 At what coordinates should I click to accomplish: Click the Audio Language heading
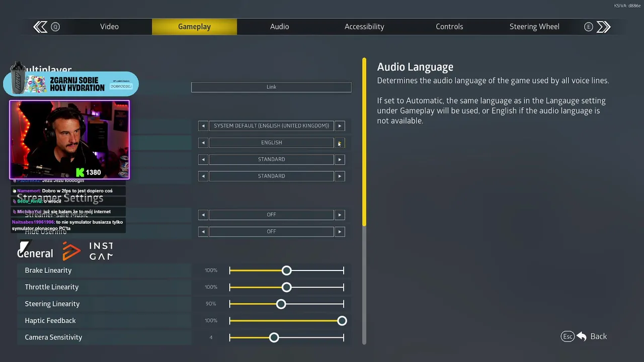415,67
